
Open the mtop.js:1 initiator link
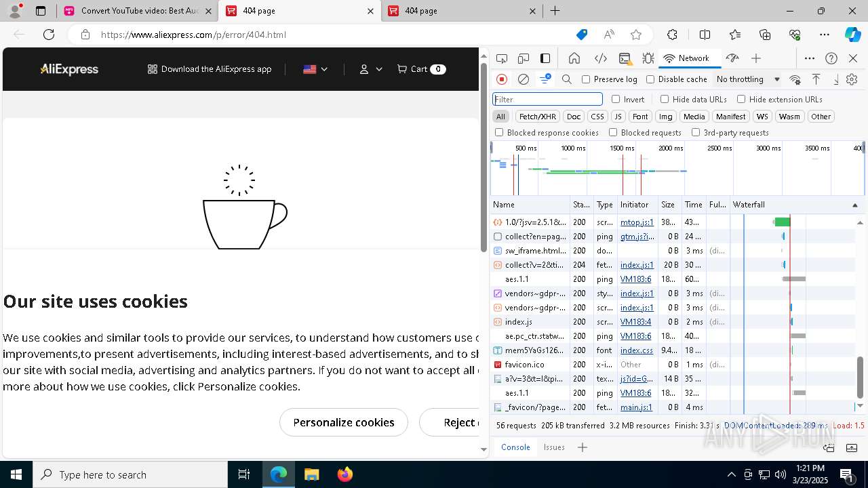click(x=637, y=222)
